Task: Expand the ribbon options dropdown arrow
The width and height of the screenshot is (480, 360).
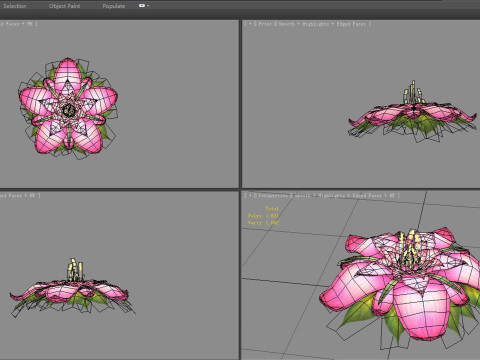Action: 148,6
